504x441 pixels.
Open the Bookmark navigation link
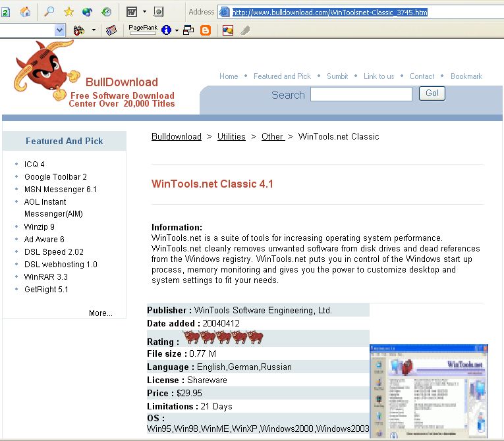pos(466,76)
